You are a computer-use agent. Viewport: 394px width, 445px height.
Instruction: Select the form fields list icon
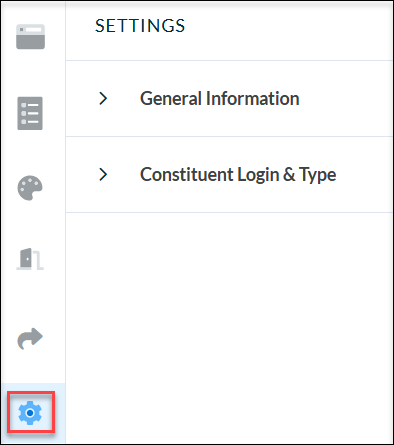30,113
